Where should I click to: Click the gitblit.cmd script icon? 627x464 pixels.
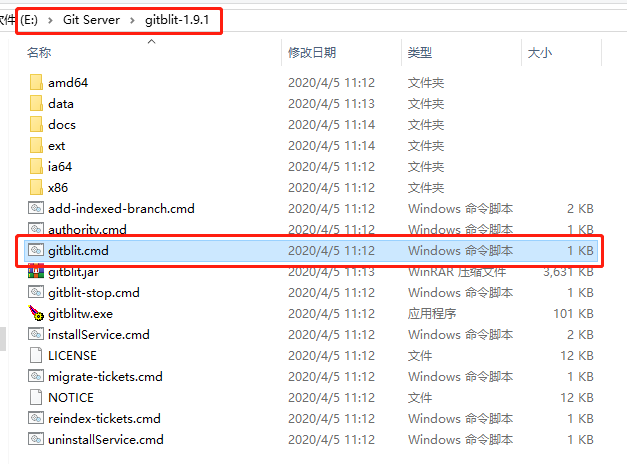pos(36,250)
